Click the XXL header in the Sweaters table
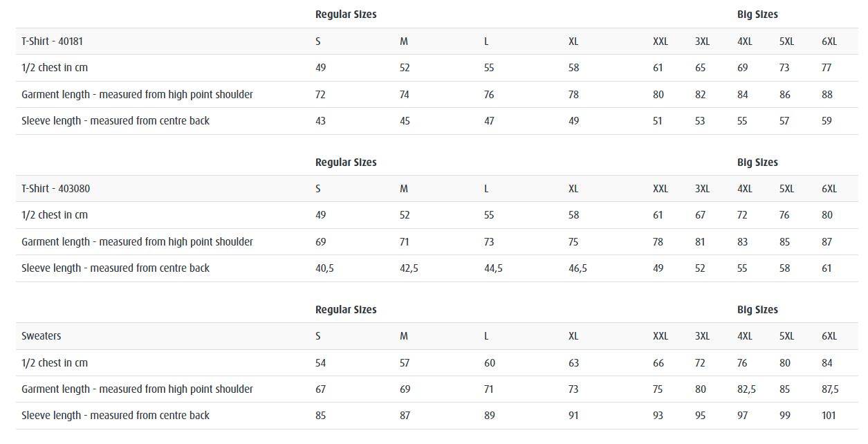This screenshot has height=444, width=868. 661,336
